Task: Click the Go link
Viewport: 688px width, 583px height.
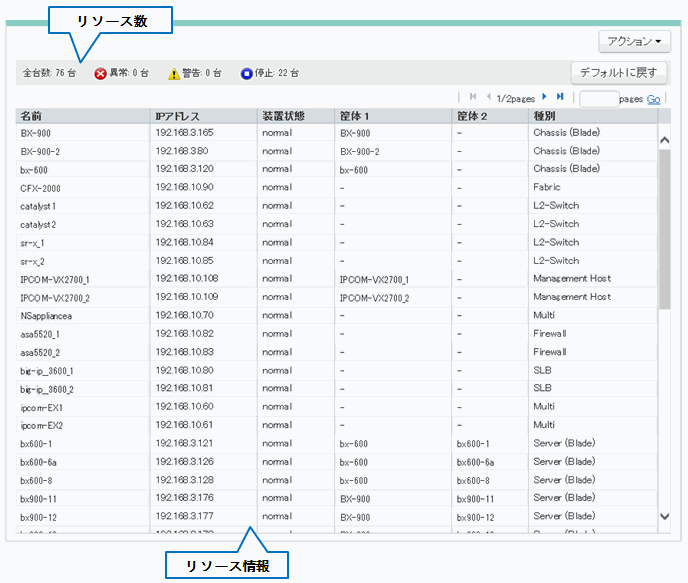Action: (653, 99)
